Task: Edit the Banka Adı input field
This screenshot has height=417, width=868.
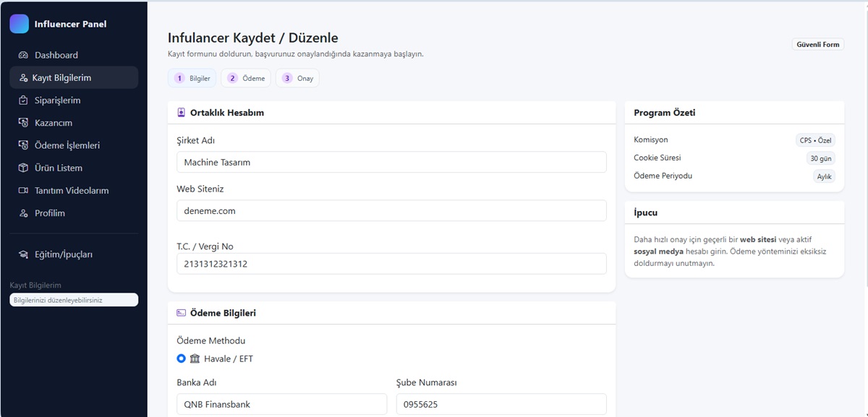Action: pos(281,404)
